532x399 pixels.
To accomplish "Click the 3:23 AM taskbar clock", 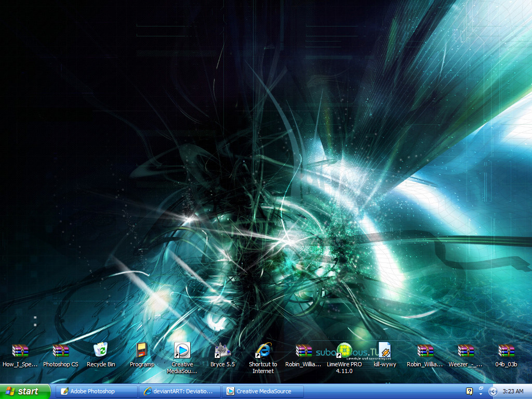I will [513, 391].
